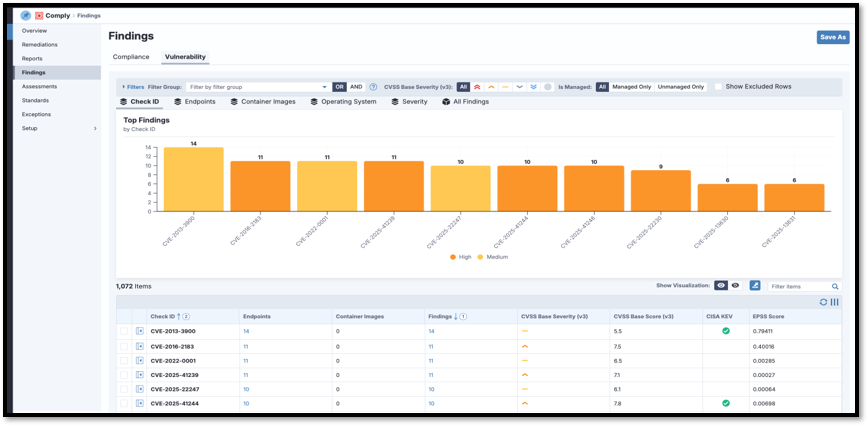
Task: Click the filter help question mark icon
Action: (x=373, y=87)
